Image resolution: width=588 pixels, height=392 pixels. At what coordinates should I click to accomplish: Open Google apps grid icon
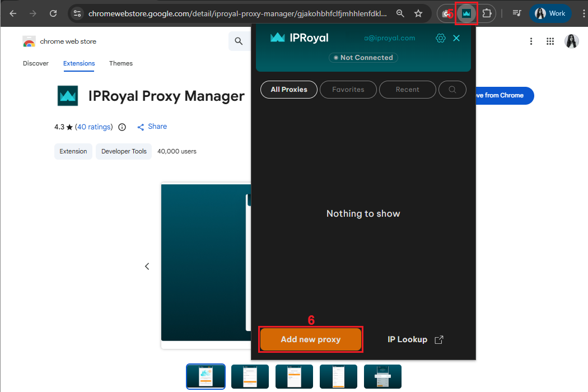(550, 41)
